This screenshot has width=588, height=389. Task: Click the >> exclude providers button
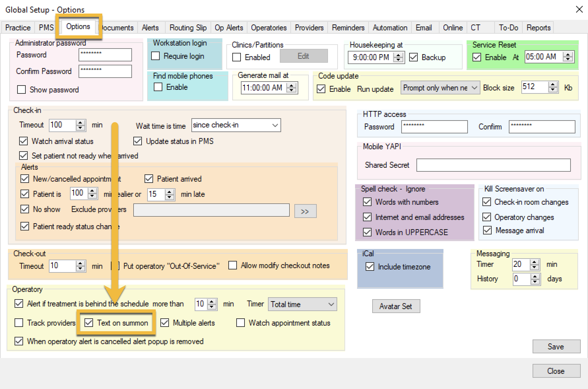[x=305, y=211]
